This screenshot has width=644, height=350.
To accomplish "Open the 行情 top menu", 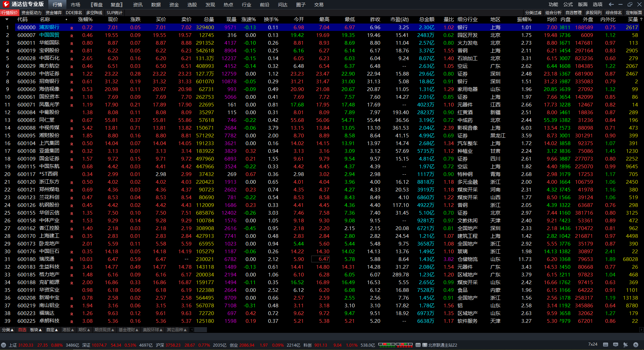I will (57, 5).
